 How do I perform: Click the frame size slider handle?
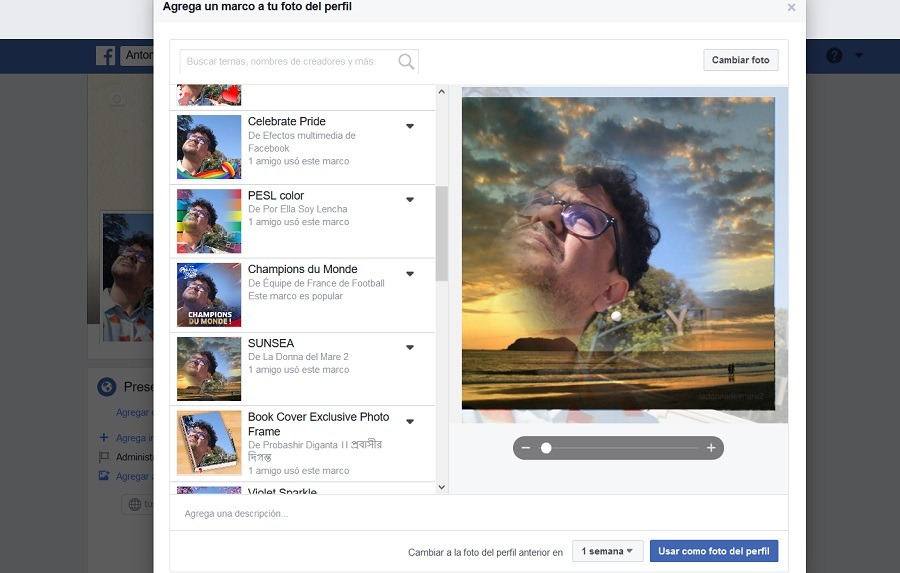pyautogui.click(x=546, y=448)
